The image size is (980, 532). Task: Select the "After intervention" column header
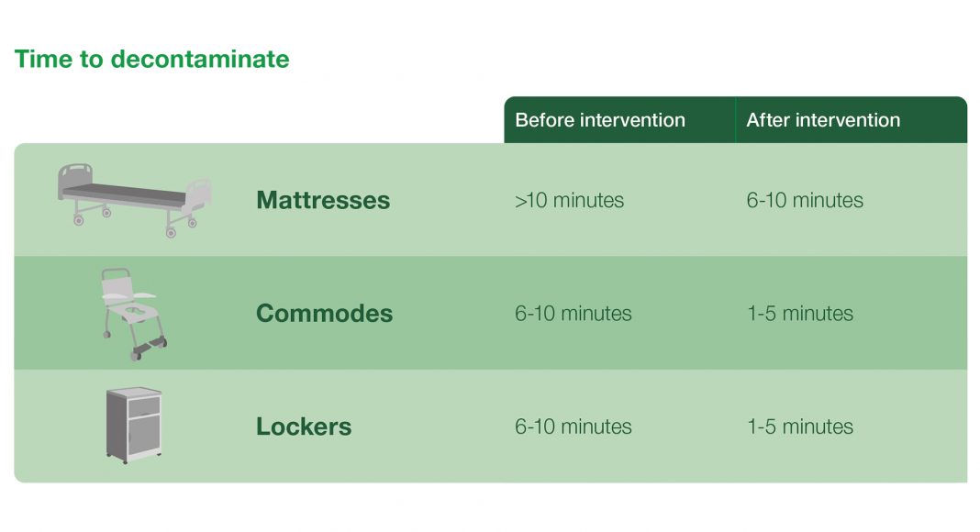[x=823, y=120]
